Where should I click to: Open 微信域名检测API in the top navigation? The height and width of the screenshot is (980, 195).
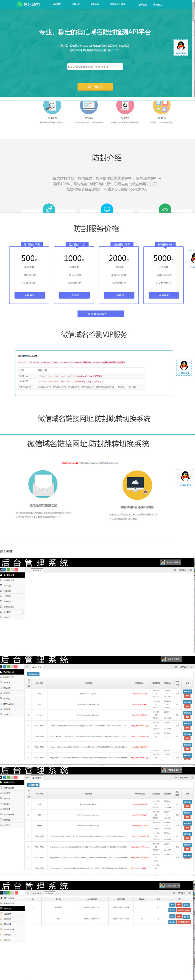coord(118,5)
